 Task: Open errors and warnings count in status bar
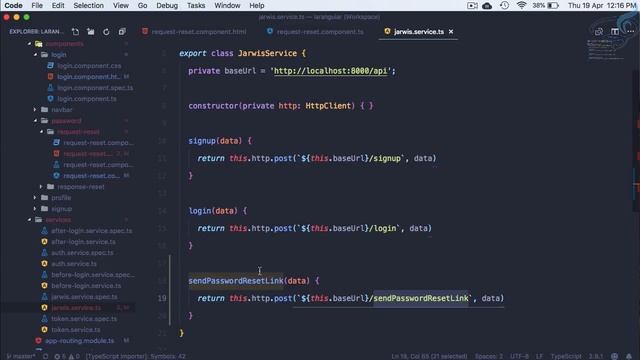pyautogui.click(x=67, y=356)
